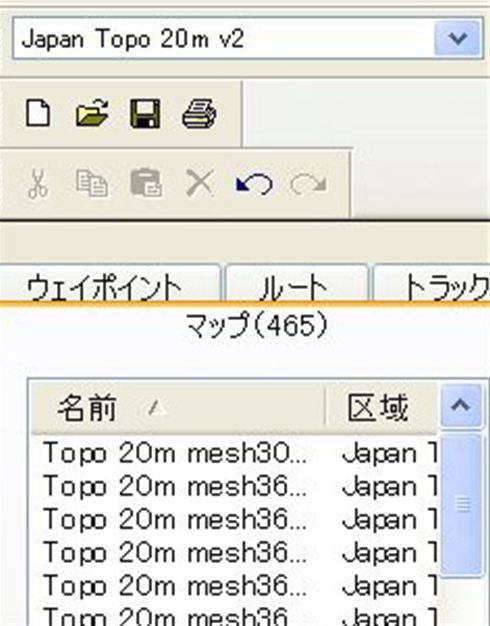Click the list scrollbar up arrow

461,406
